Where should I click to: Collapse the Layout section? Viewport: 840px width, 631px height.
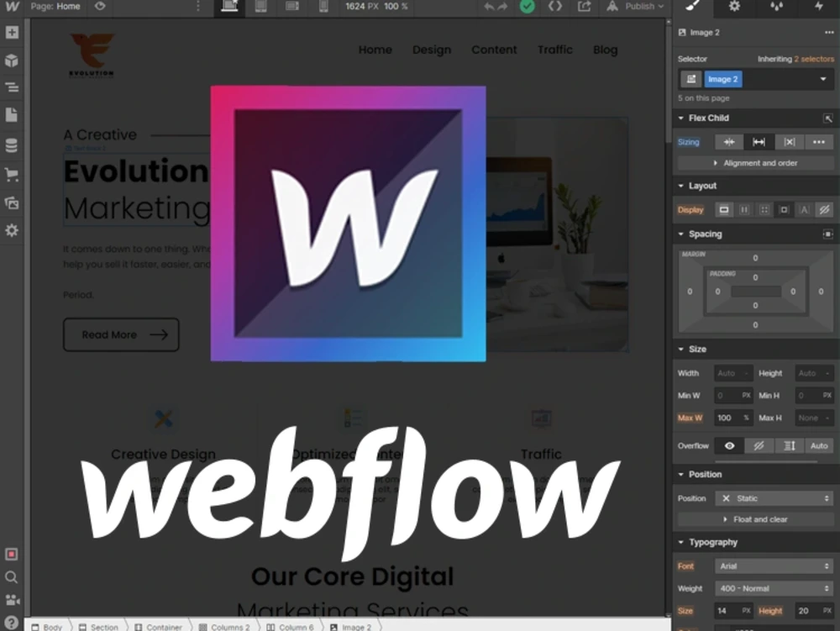click(681, 186)
